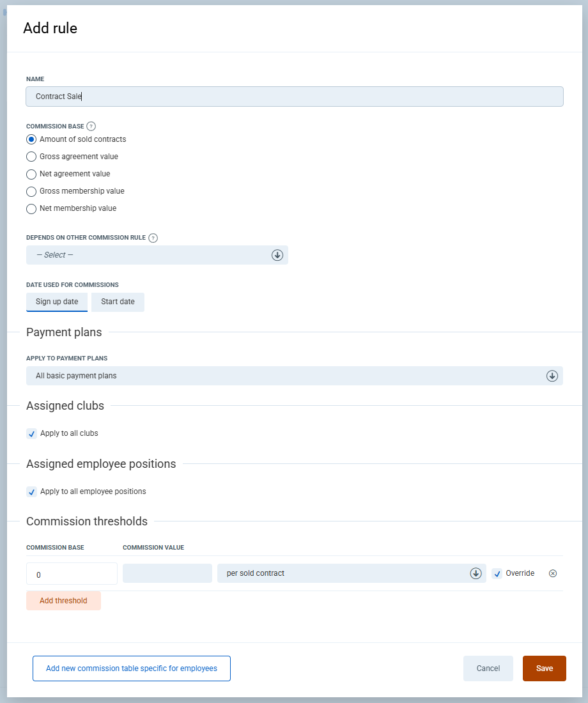Disable the Override checkbox
The height and width of the screenshot is (703, 588).
(x=497, y=574)
